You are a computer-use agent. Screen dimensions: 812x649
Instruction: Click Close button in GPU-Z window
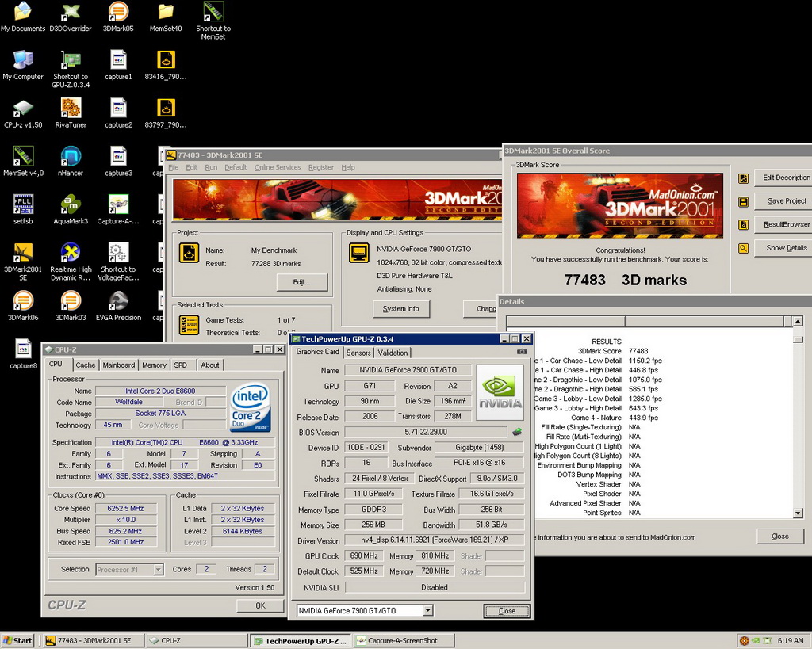507,611
